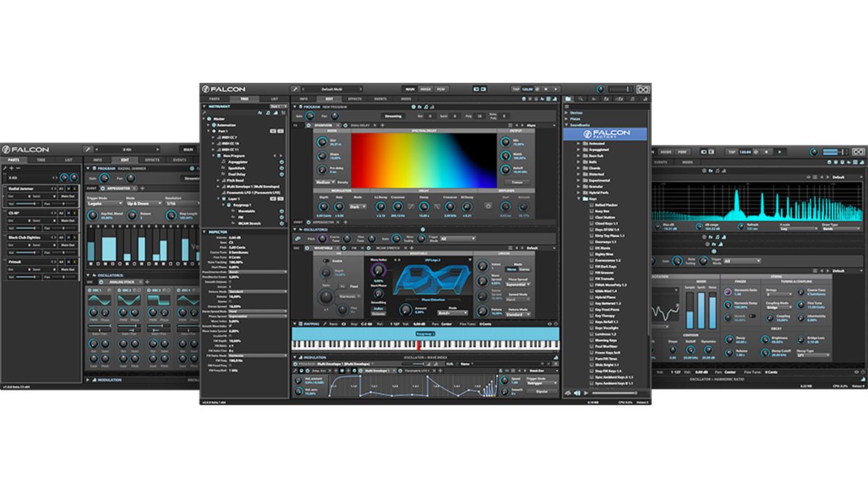Tap tempo with the center window TAP button
Viewport: 868px width, 488px height.
pyautogui.click(x=516, y=89)
